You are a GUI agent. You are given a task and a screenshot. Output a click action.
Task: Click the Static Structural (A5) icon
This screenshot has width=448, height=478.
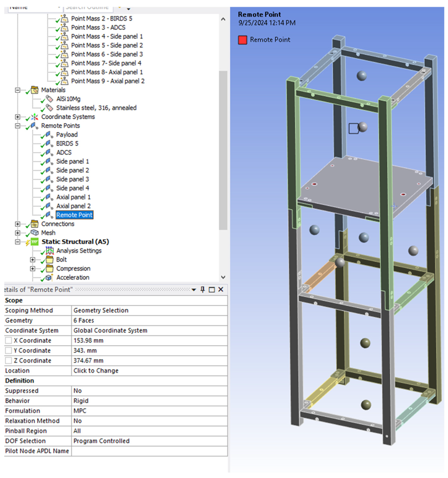point(35,242)
